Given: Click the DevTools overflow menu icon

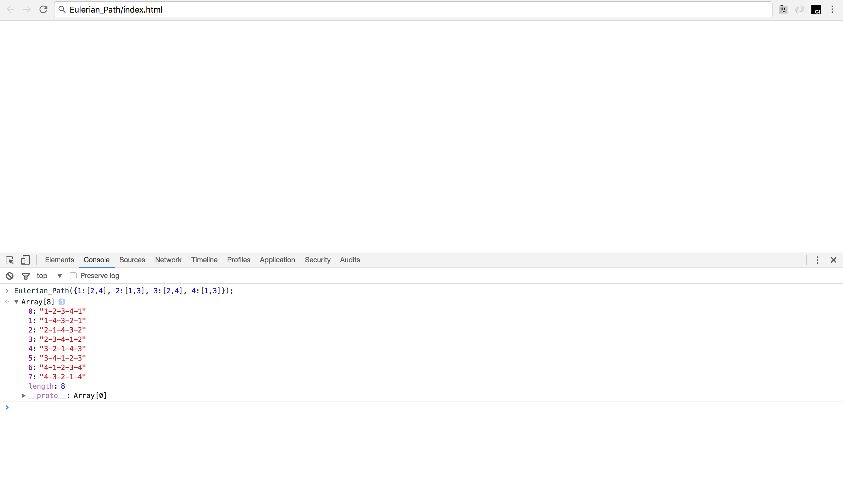Looking at the screenshot, I should pyautogui.click(x=817, y=260).
